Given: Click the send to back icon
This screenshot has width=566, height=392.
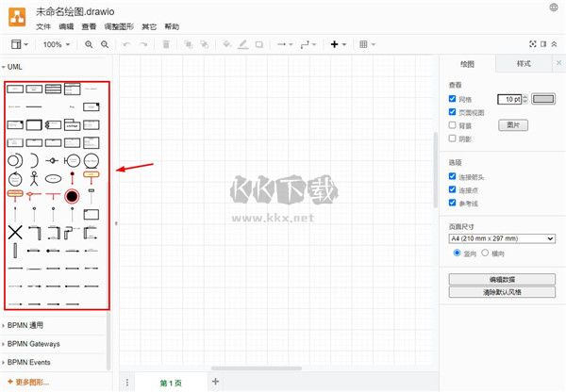Looking at the screenshot, I should (205, 44).
